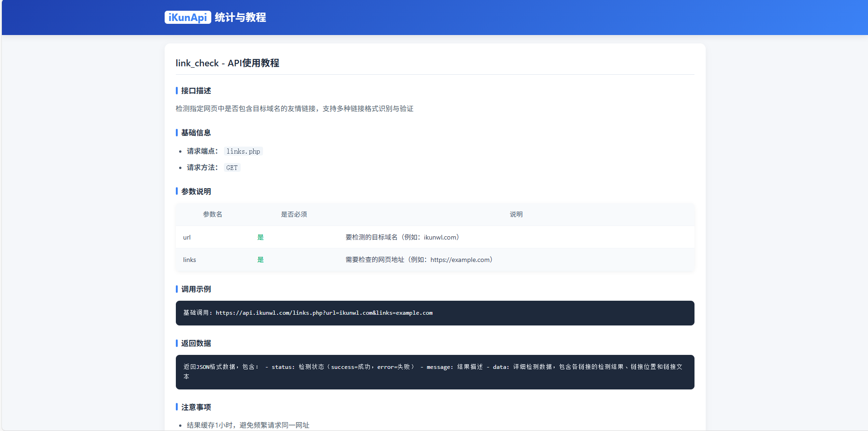Image resolution: width=868 pixels, height=431 pixels.
Task: Click the blue marker beside 接口描述
Action: 176,91
